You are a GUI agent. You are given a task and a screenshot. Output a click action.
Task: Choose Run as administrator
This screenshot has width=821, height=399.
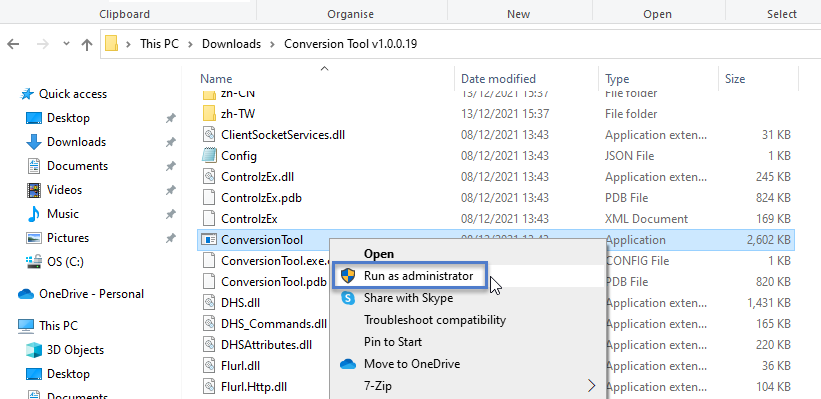coord(467,275)
